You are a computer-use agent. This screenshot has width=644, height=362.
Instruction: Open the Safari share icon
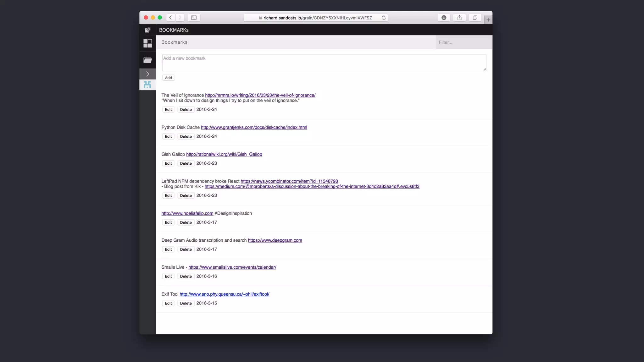pos(459,18)
